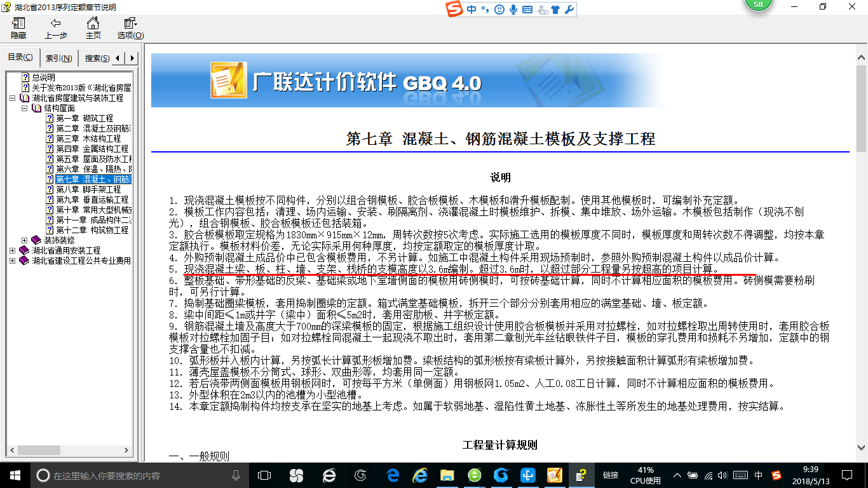The width and height of the screenshot is (868, 488).
Task: Collapse the 湖北省房屋建筑与装饰工程 node
Action: tap(13, 98)
